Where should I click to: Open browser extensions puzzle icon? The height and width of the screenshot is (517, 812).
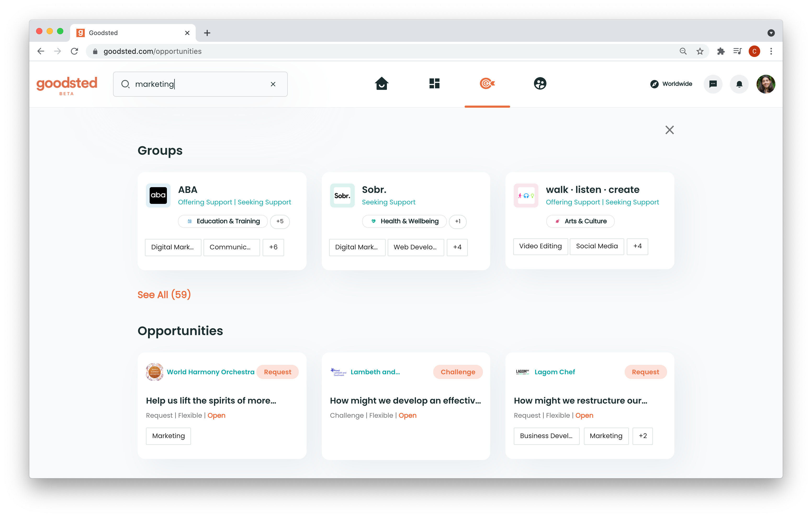[721, 51]
